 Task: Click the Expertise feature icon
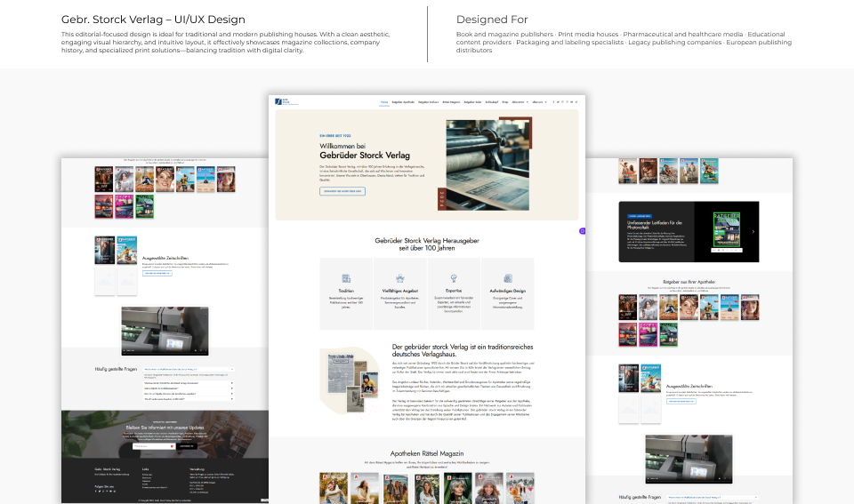click(x=454, y=279)
